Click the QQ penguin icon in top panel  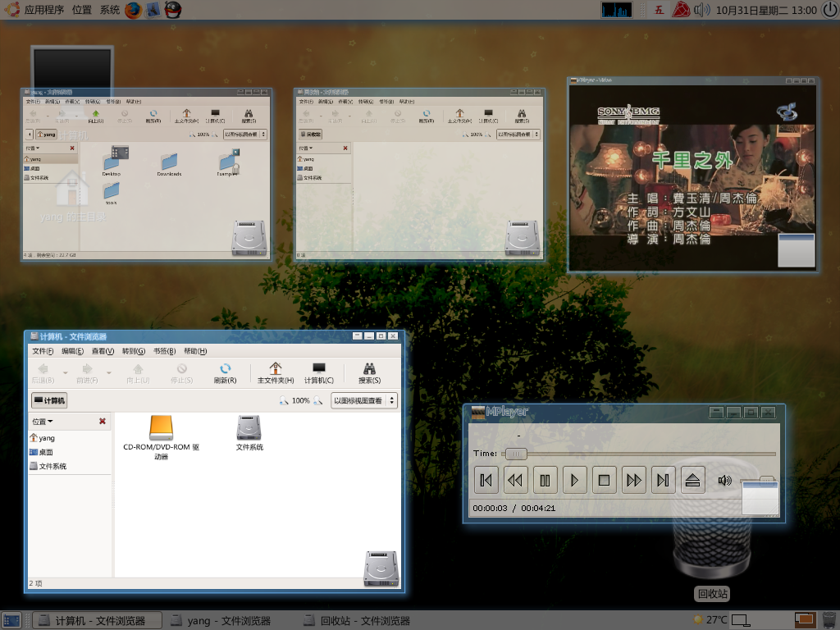coord(172,10)
